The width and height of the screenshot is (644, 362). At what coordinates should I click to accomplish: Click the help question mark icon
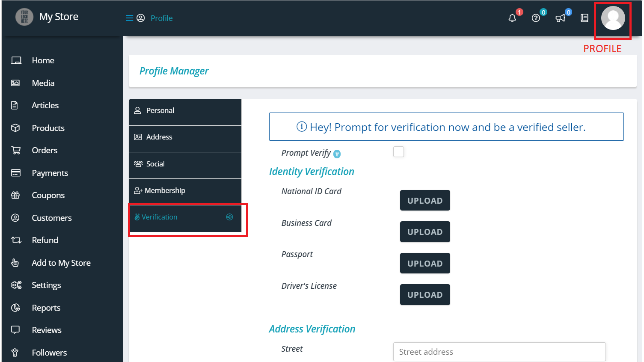[536, 18]
